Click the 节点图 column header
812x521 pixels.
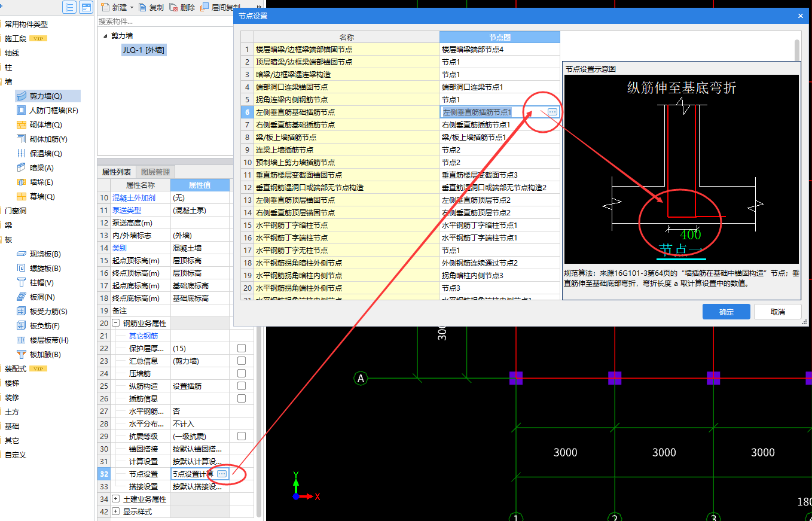tap(499, 37)
